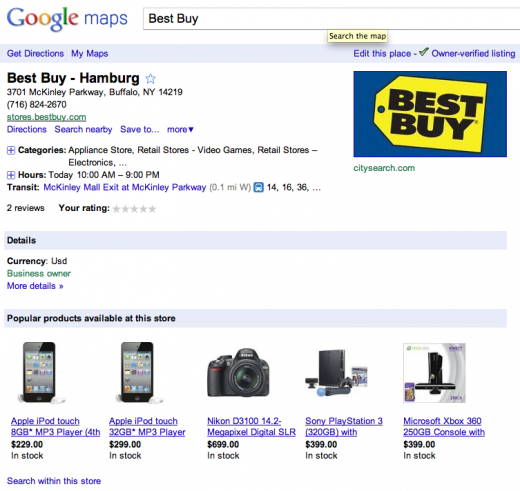Open the Nikon D3100 camera thumbnail
This screenshot has height=491, width=520.
tap(238, 373)
